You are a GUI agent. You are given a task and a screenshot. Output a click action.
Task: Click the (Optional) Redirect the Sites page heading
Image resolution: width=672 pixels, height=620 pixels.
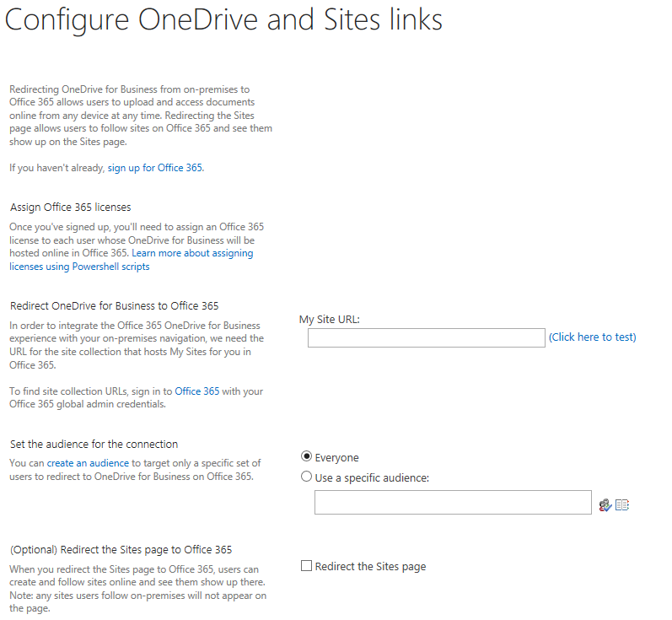121,549
